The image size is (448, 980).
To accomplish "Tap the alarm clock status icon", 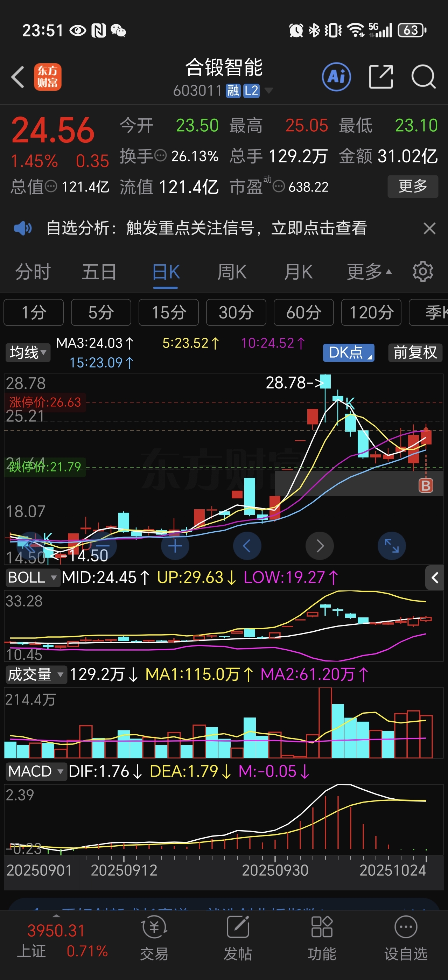I will (296, 30).
